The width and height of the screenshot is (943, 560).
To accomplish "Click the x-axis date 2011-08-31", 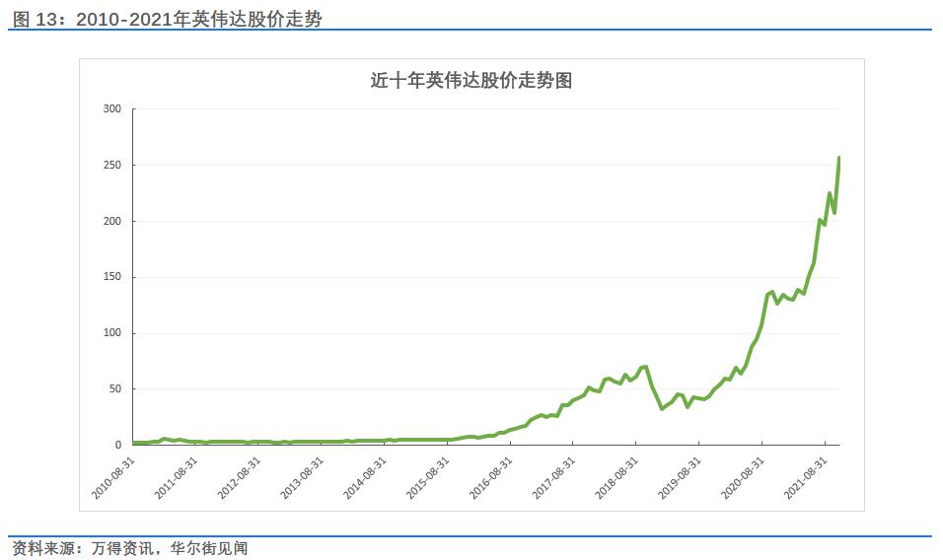I will coord(177,478).
